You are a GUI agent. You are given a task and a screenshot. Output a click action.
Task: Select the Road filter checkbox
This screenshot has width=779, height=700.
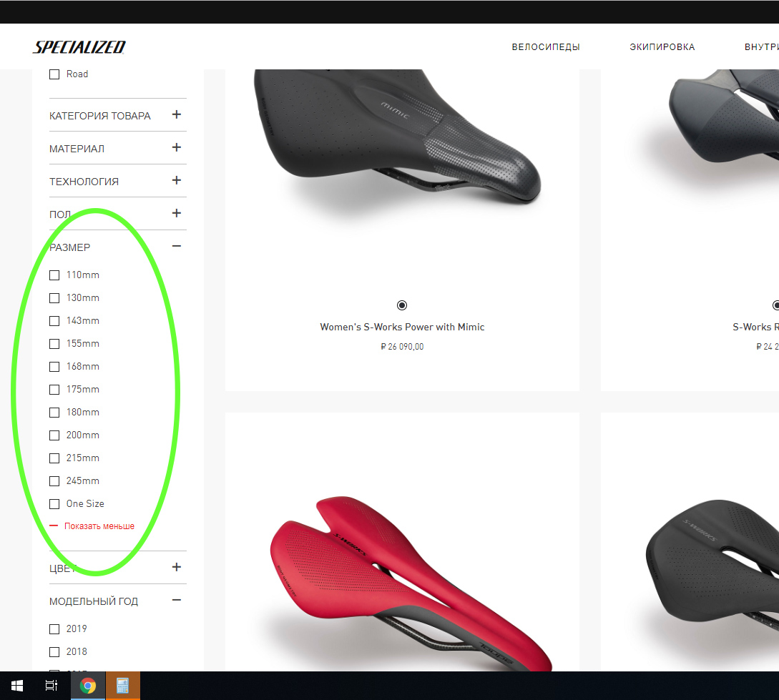(x=54, y=74)
